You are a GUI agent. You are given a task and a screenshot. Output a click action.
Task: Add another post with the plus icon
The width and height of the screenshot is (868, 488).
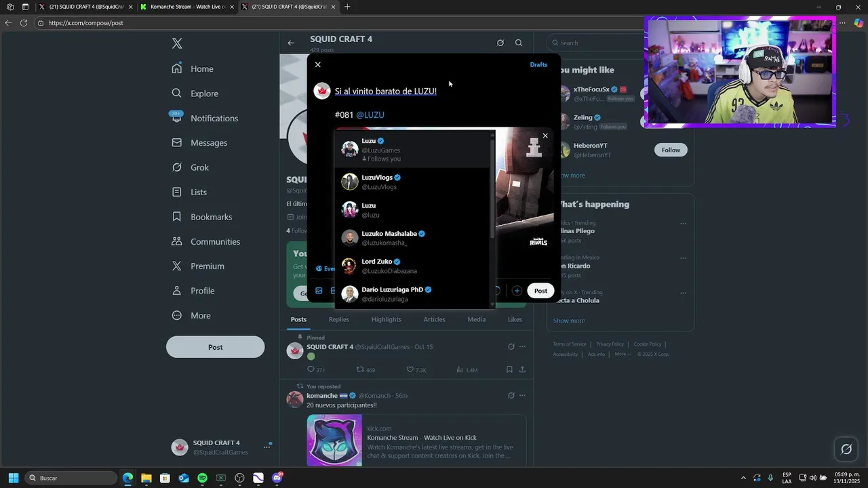coord(517,291)
